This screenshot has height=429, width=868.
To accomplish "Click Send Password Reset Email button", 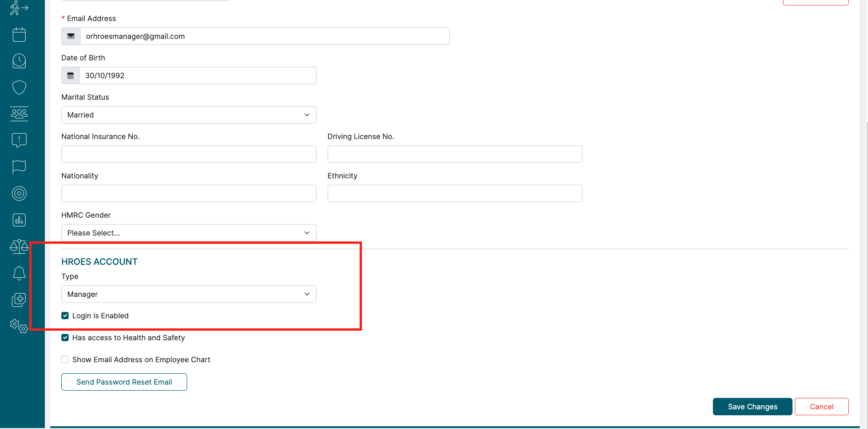I will coord(124,382).
